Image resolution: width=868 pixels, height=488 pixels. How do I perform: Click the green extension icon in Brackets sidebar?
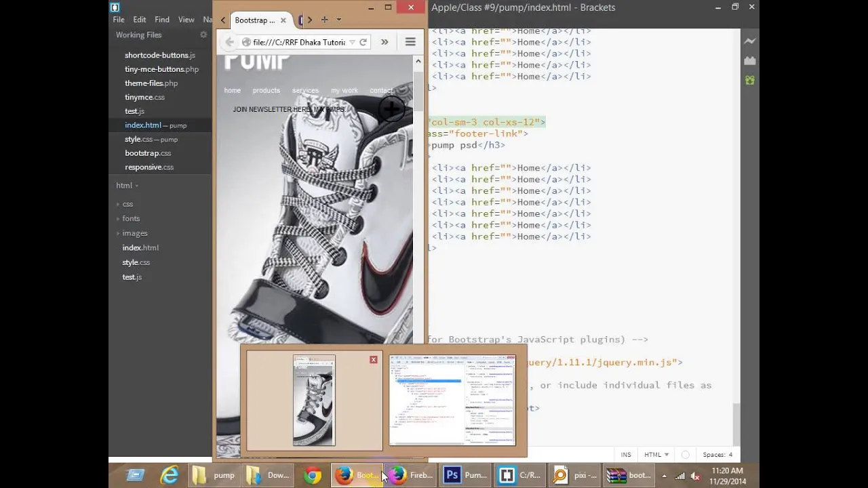coord(749,80)
